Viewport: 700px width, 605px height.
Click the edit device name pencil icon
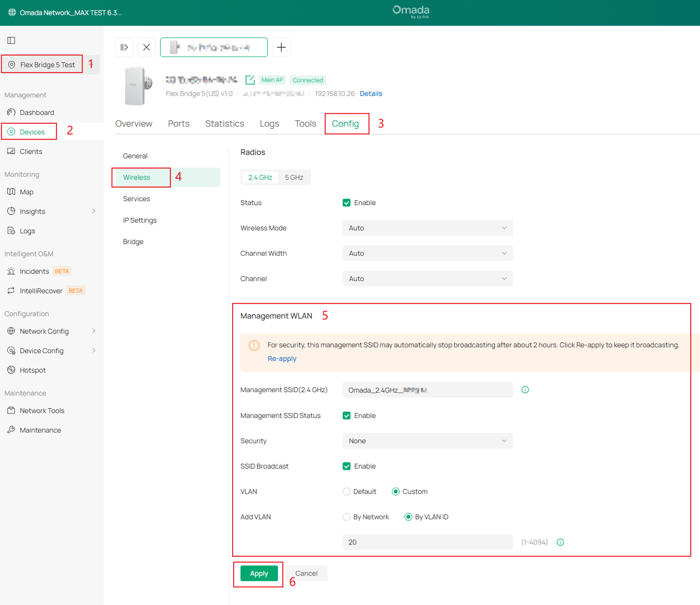point(250,80)
